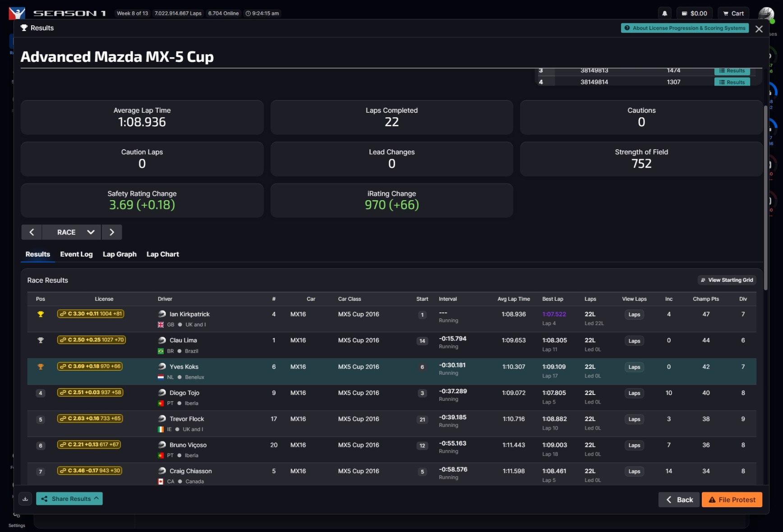Screen dimensions: 783x532
Task: Click first place gold trophy icon
Action: pos(41,314)
